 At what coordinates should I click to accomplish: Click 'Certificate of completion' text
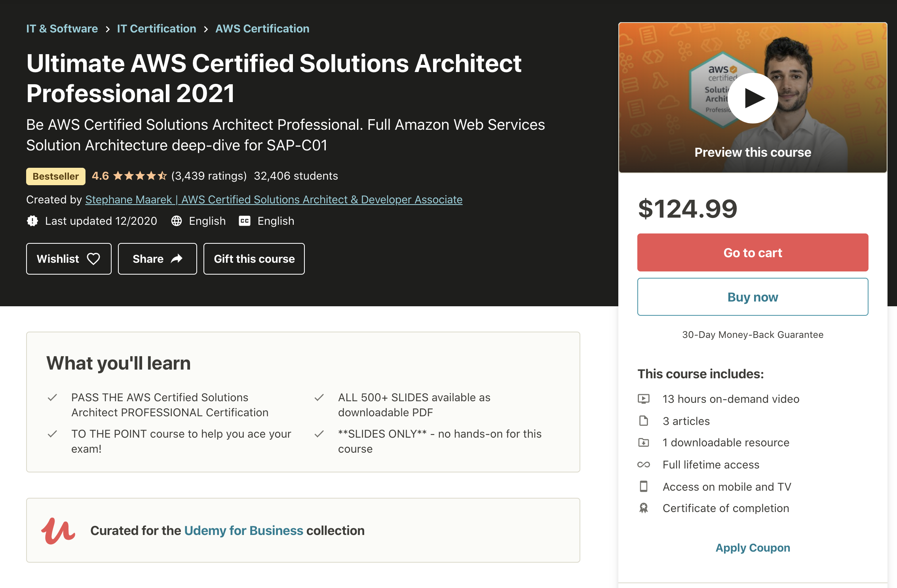pos(726,508)
